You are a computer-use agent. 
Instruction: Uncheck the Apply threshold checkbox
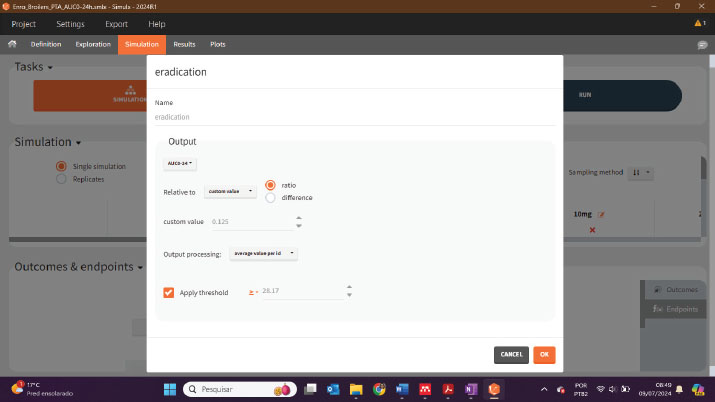click(168, 292)
